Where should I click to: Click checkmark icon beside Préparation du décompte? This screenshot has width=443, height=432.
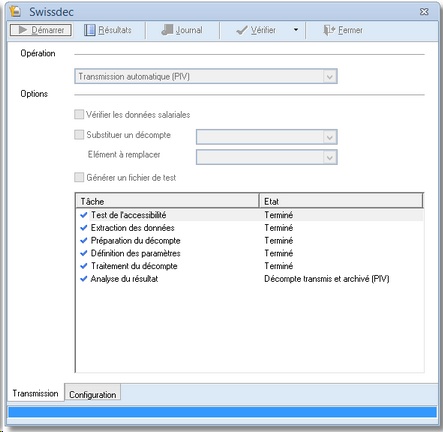tap(84, 241)
